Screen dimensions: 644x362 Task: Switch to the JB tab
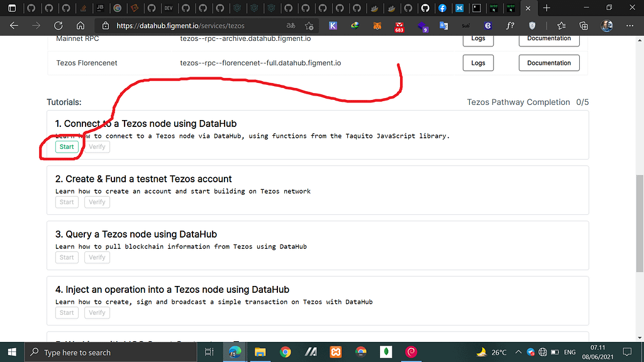click(100, 8)
